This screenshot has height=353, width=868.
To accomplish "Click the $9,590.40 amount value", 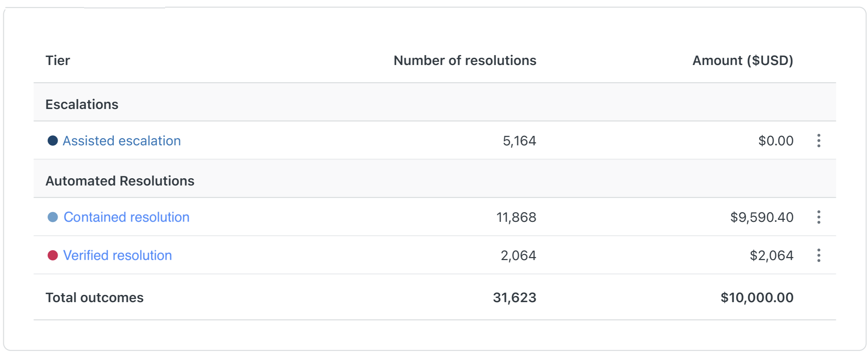I will click(x=762, y=217).
